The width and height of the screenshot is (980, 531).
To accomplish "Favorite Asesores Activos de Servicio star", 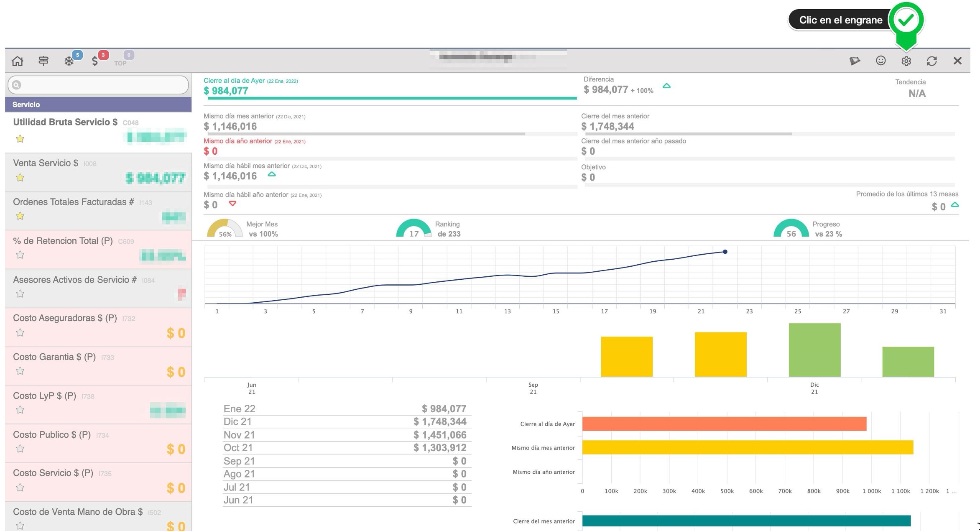I will [x=20, y=294].
